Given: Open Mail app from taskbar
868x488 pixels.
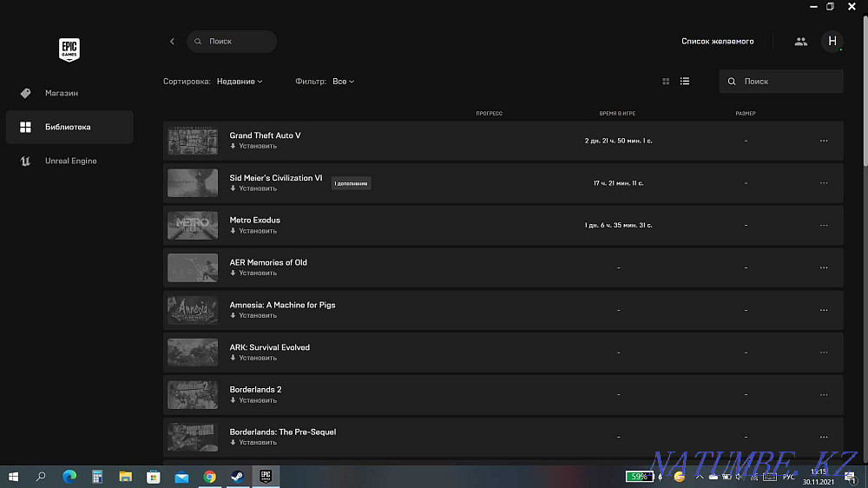Looking at the screenshot, I should point(181,477).
